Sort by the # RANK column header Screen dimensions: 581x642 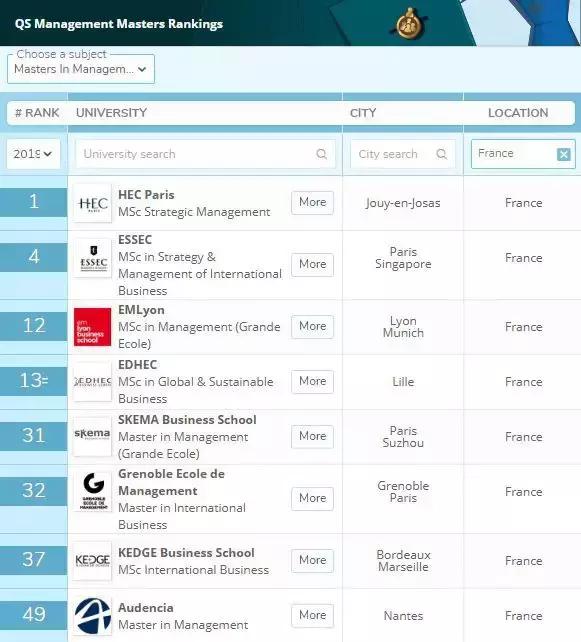37,113
